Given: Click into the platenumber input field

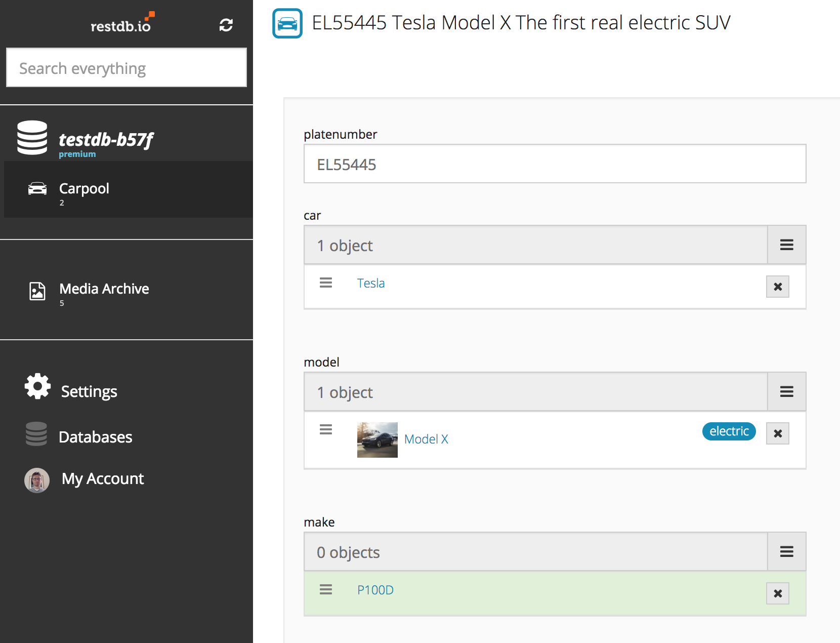Looking at the screenshot, I should [x=555, y=164].
